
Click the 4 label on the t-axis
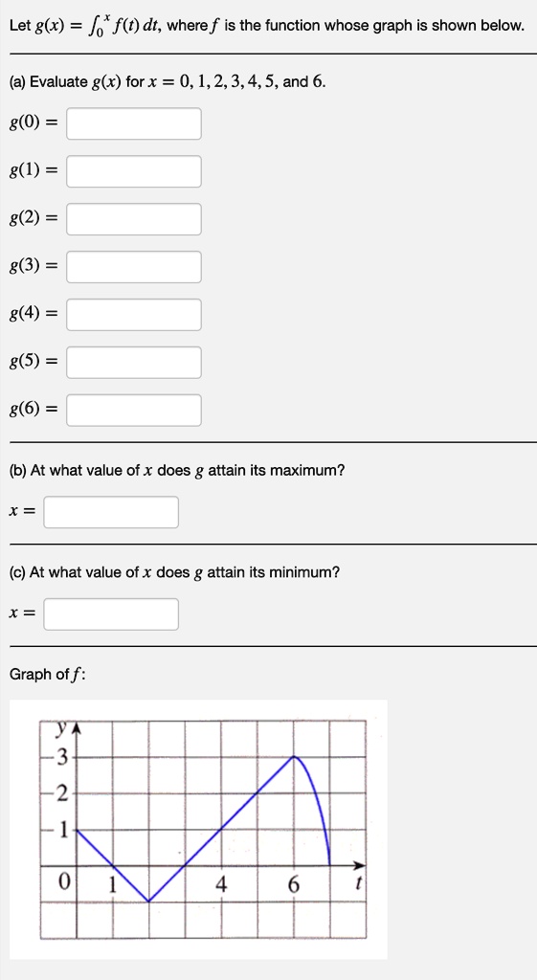click(x=221, y=884)
